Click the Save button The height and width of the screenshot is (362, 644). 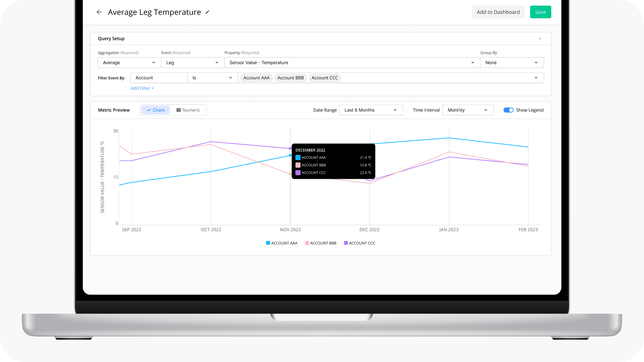(540, 12)
